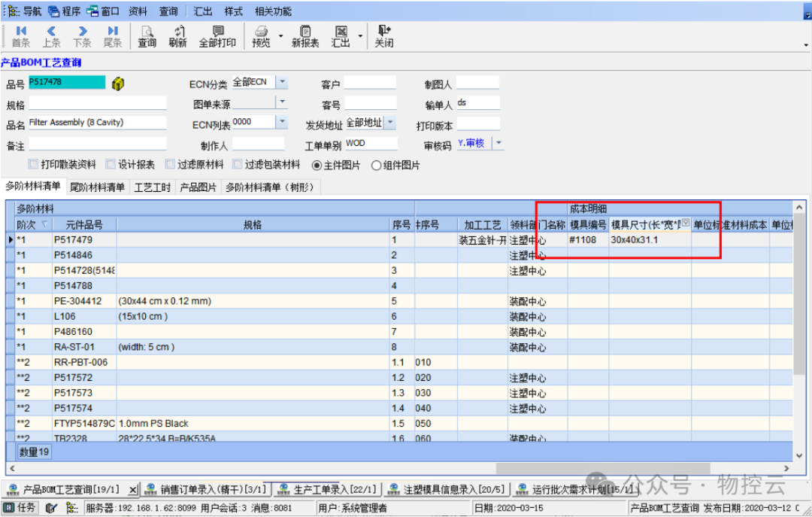Open 预览 print preview icon

(x=261, y=36)
